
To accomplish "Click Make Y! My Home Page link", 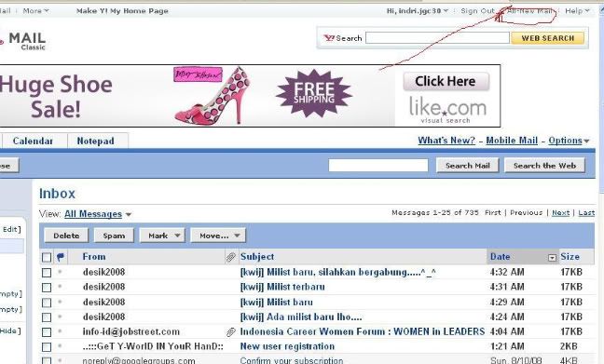I will click(x=122, y=11).
